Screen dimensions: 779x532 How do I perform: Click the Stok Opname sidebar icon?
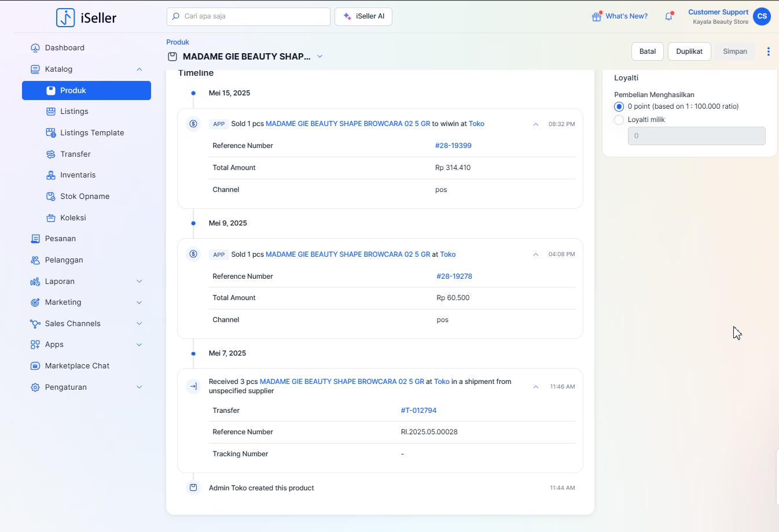(x=51, y=197)
